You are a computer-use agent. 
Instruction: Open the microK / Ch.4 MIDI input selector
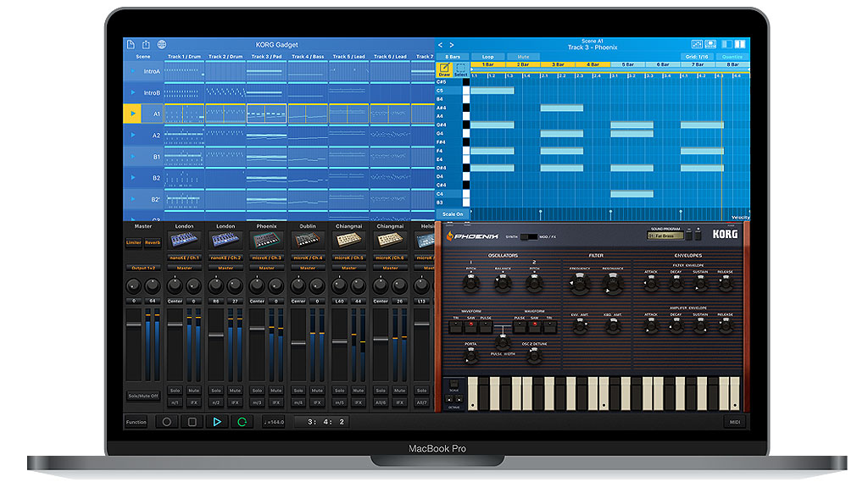[308, 258]
